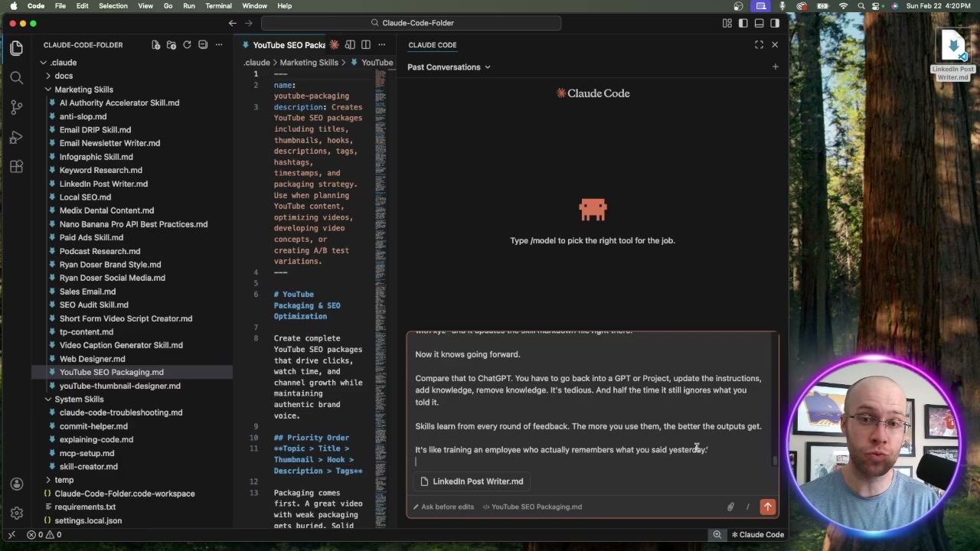Open the Selection menu

point(113,6)
